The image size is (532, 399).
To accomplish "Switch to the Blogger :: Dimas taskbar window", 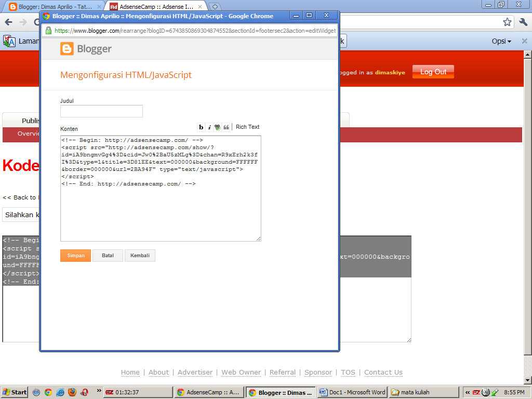I will pos(281,393).
